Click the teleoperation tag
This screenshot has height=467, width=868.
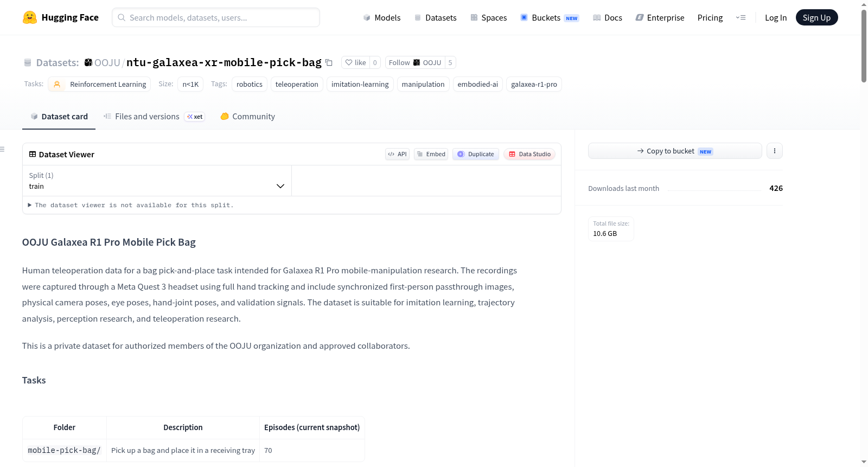[x=297, y=84]
